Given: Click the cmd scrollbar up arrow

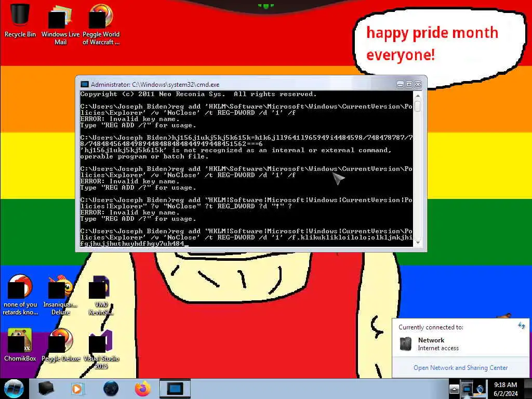Looking at the screenshot, I should pyautogui.click(x=418, y=96).
